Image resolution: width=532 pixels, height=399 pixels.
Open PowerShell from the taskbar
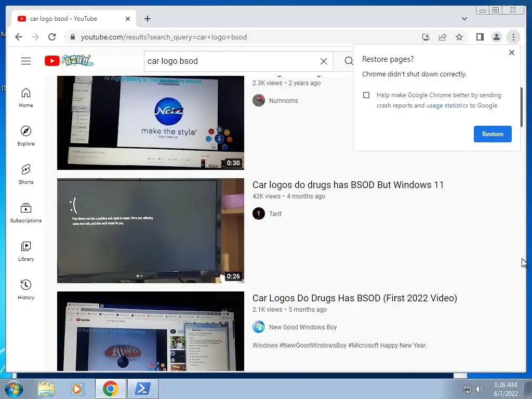click(142, 389)
